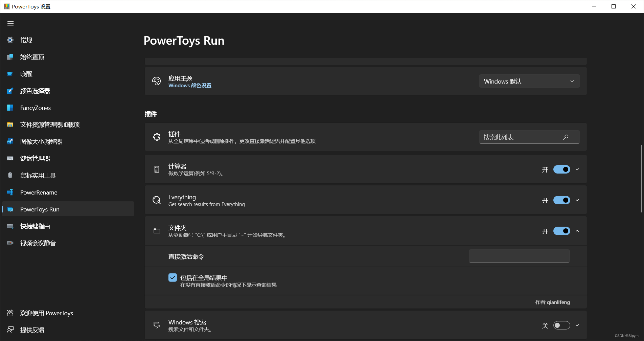Turn off the 计算器 plugin toggle
644x341 pixels.
(562, 169)
